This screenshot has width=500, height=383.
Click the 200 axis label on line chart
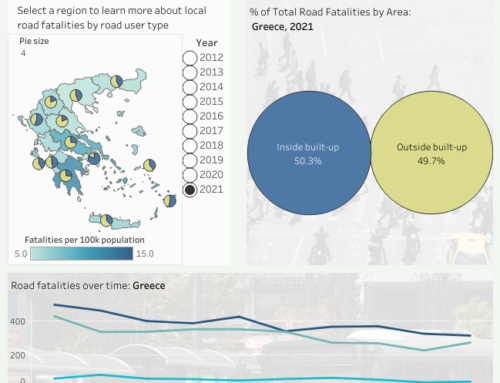point(18,356)
